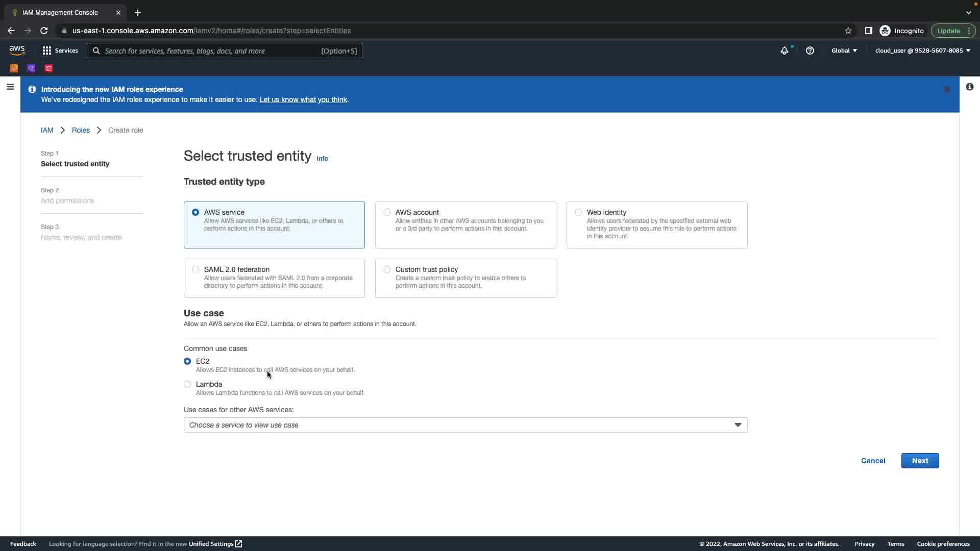Open the AWS notifications bell
This screenshot has height=551, width=980.
coord(784,51)
